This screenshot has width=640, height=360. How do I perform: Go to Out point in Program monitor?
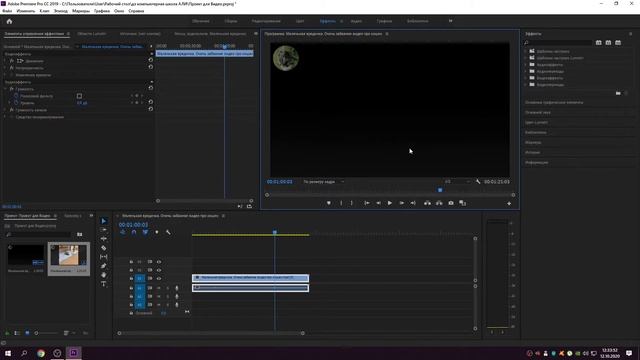pyautogui.click(x=413, y=203)
